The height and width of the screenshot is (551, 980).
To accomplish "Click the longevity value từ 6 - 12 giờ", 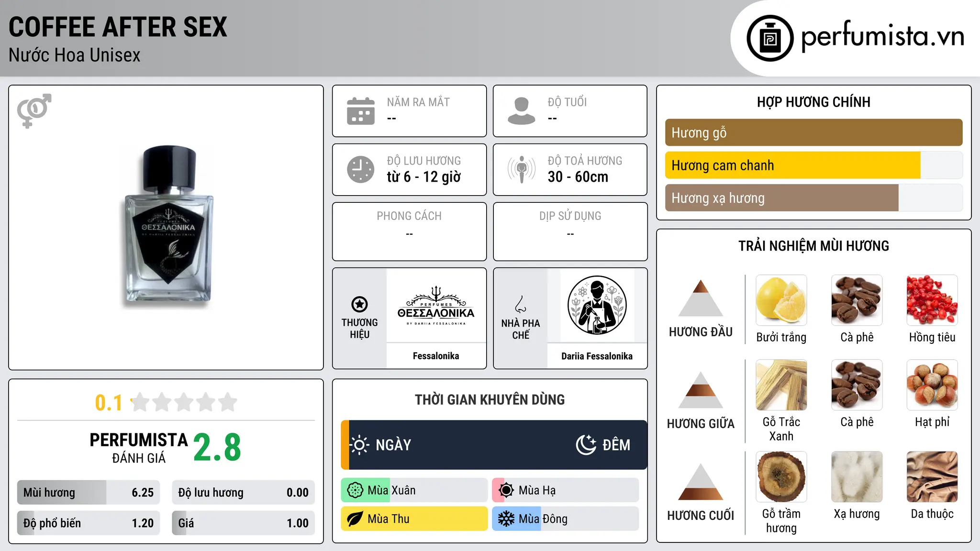I will point(424,177).
